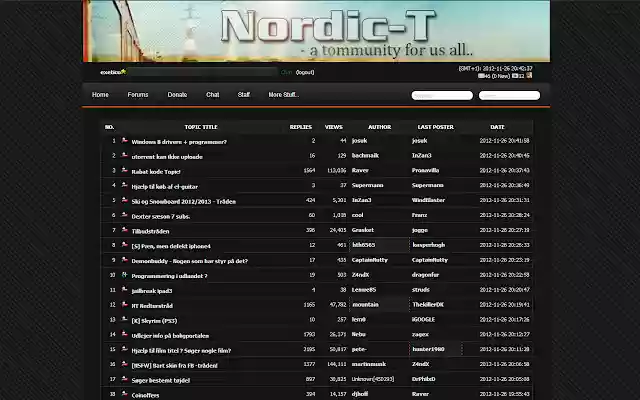The image size is (640, 400).
Task: Click date 2012-11-26 20:41:58 cell
Action: click(504, 140)
